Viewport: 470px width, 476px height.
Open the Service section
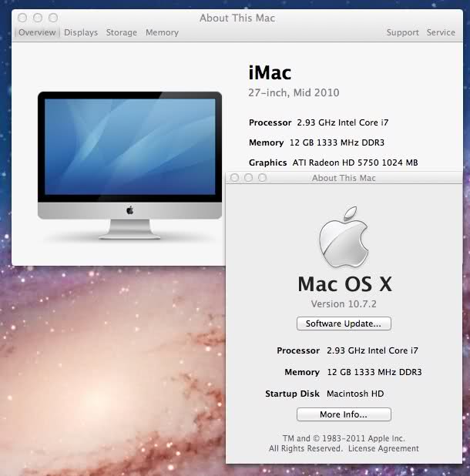tap(441, 32)
